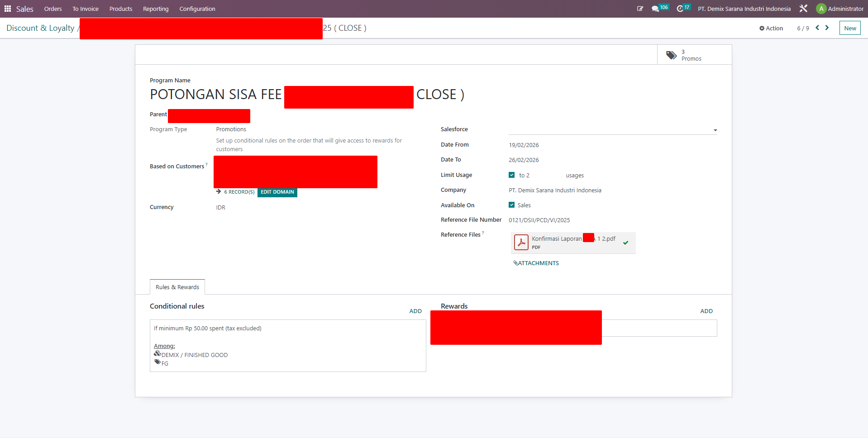Viewport: 868px width, 438px height.
Task: Open the To Invoice menu
Action: point(86,9)
